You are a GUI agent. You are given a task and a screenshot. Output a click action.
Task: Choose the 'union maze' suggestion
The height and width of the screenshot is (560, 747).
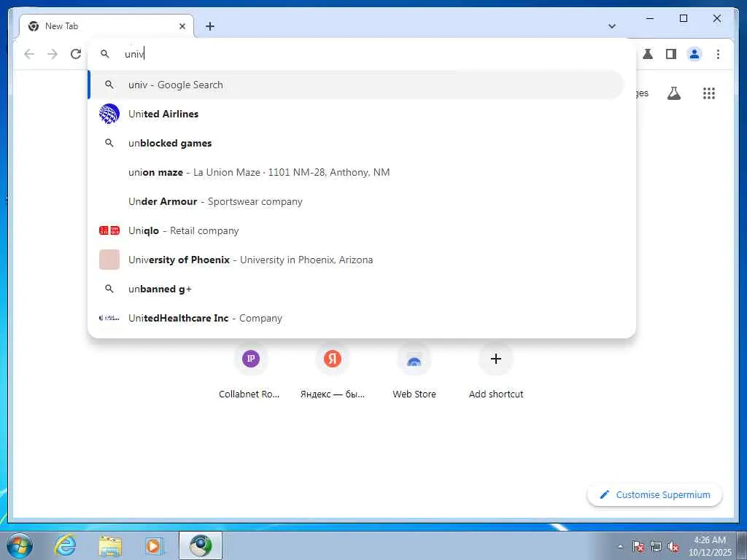tap(356, 172)
